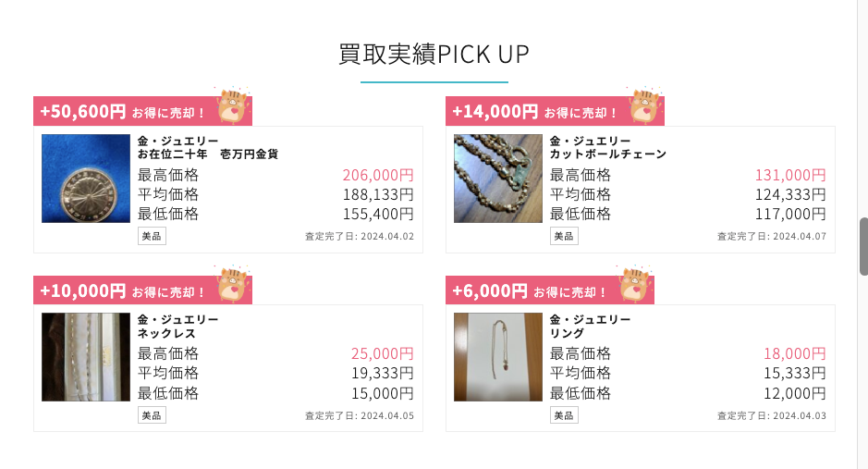Click the ネックレス item title
Image resolution: width=868 pixels, height=469 pixels.
coord(169,332)
